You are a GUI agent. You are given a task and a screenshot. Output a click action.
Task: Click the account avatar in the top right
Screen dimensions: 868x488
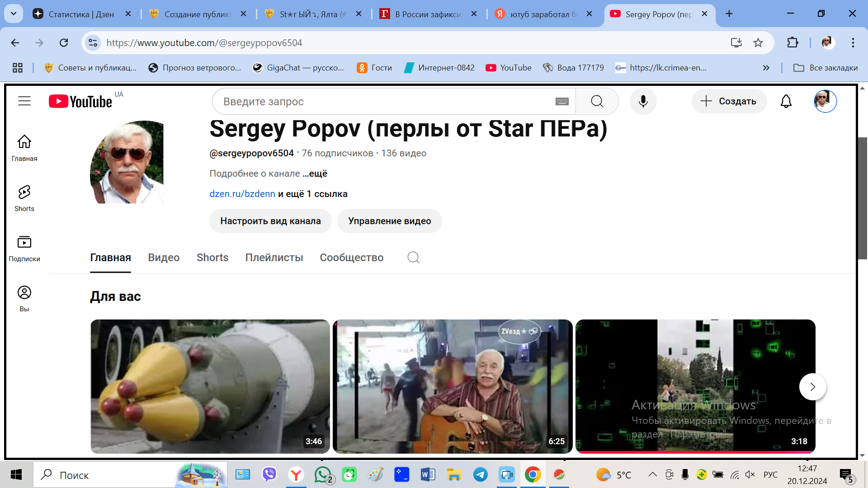click(x=825, y=101)
